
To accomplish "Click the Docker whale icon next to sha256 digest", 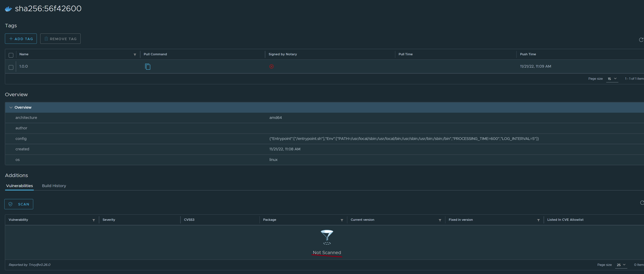I will [x=8, y=9].
